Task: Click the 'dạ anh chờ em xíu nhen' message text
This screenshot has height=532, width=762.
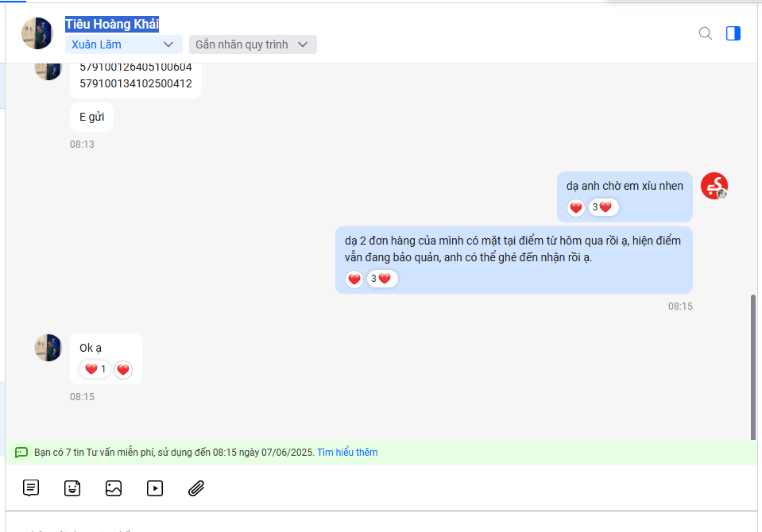Action: coord(625,186)
